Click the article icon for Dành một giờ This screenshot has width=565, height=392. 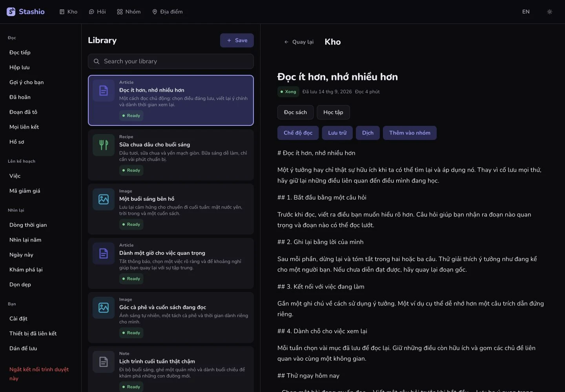(x=104, y=253)
